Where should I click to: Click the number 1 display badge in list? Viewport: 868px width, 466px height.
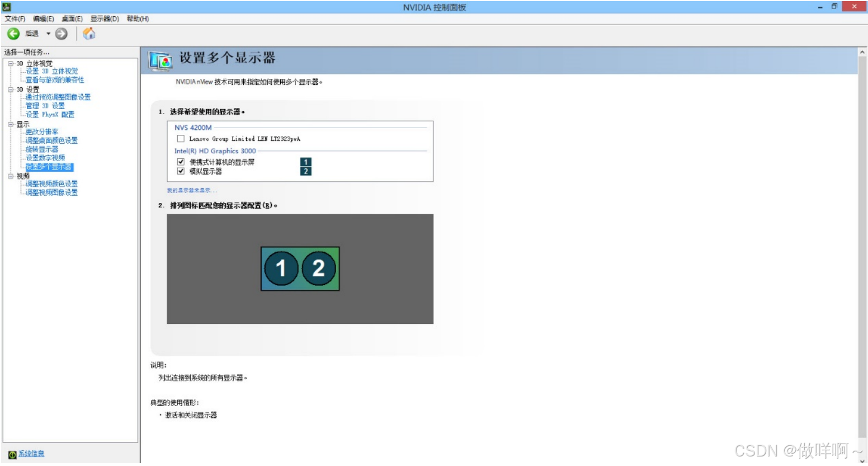(x=305, y=162)
